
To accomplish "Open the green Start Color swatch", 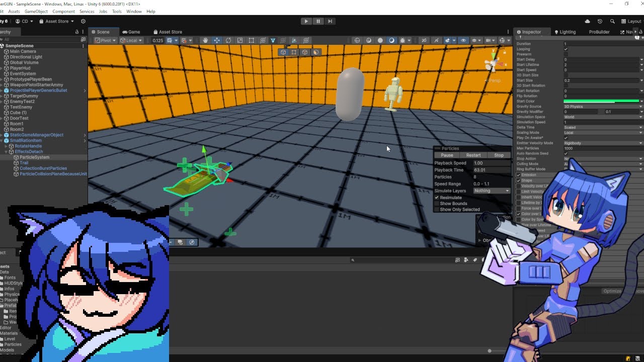I will (x=601, y=102).
